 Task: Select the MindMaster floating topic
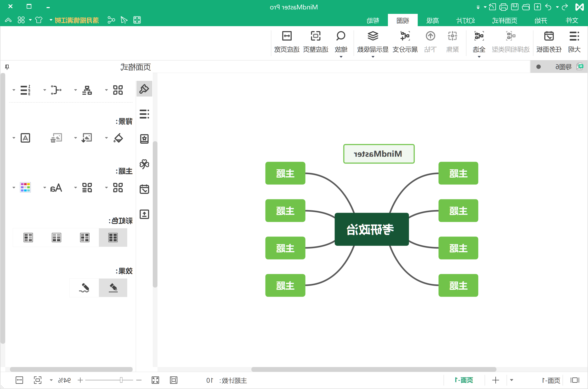pyautogui.click(x=379, y=154)
